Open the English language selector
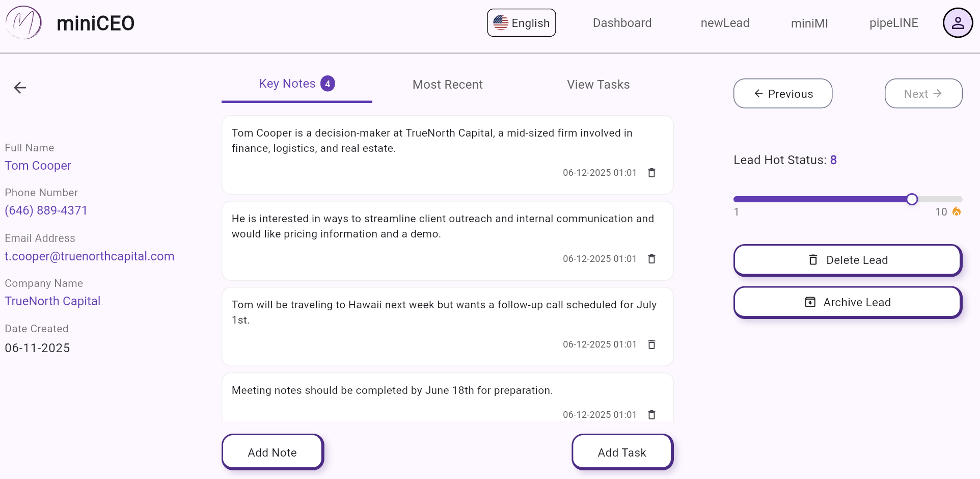This screenshot has height=479, width=980. (521, 23)
